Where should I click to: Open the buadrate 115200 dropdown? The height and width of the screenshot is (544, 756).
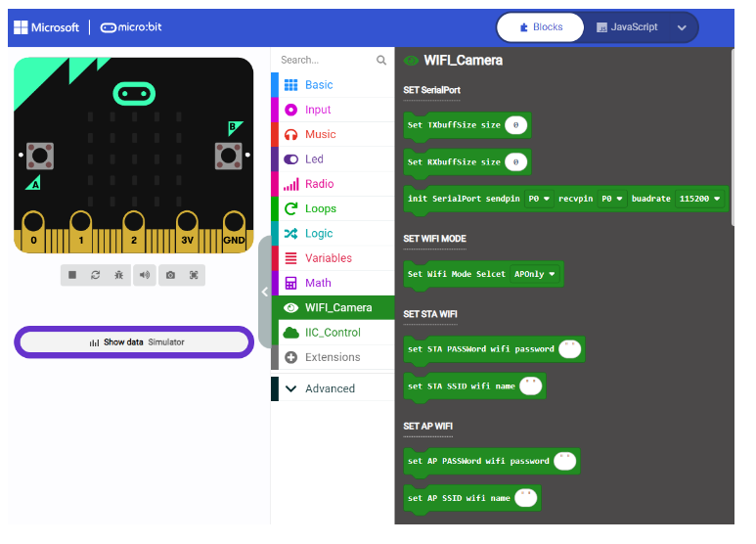point(699,199)
